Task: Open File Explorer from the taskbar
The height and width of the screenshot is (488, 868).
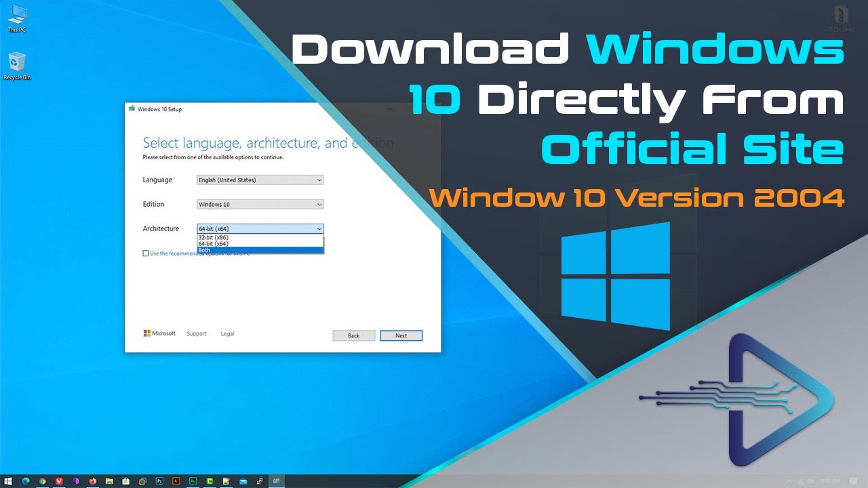Action: click(x=109, y=481)
